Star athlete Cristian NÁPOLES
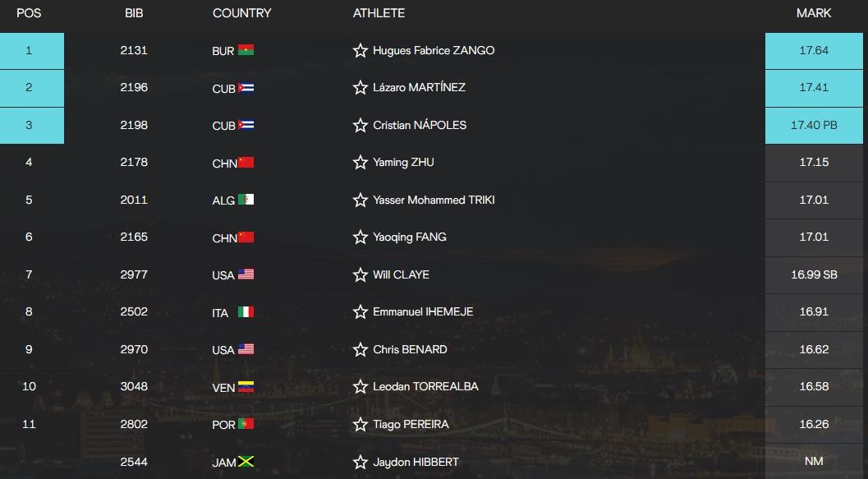This screenshot has height=479, width=868. tap(360, 126)
